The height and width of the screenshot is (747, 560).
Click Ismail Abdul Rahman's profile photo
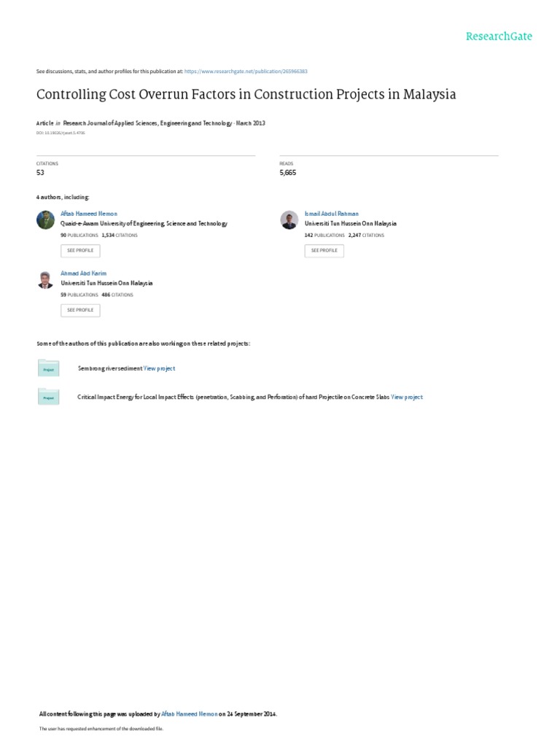(x=289, y=220)
